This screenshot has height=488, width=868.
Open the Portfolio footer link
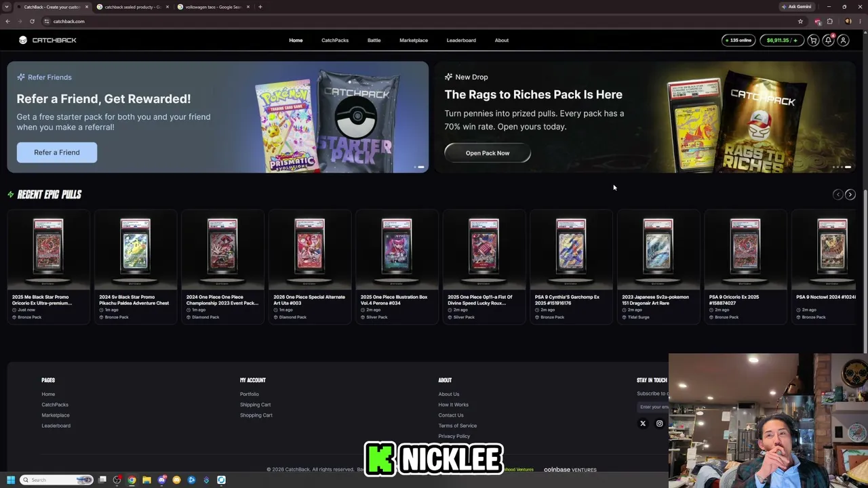(x=249, y=394)
